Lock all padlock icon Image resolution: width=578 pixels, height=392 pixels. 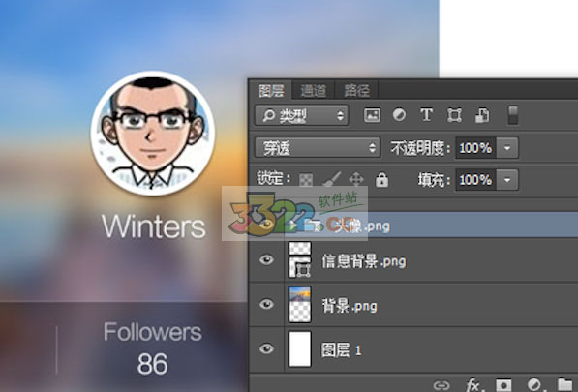pos(381,179)
